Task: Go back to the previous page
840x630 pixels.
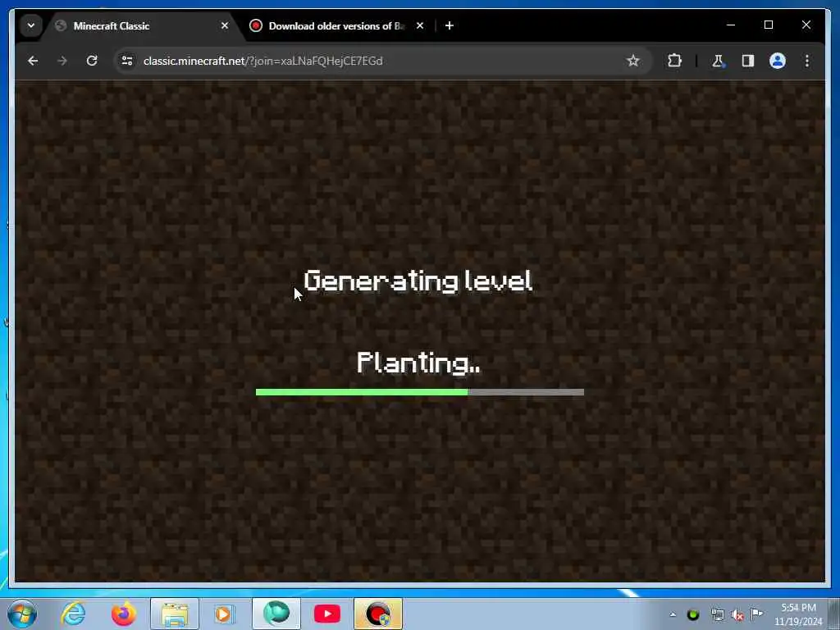Action: [33, 61]
